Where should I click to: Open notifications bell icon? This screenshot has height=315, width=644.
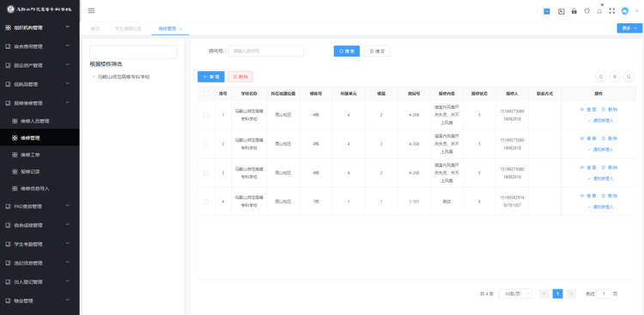click(x=599, y=11)
